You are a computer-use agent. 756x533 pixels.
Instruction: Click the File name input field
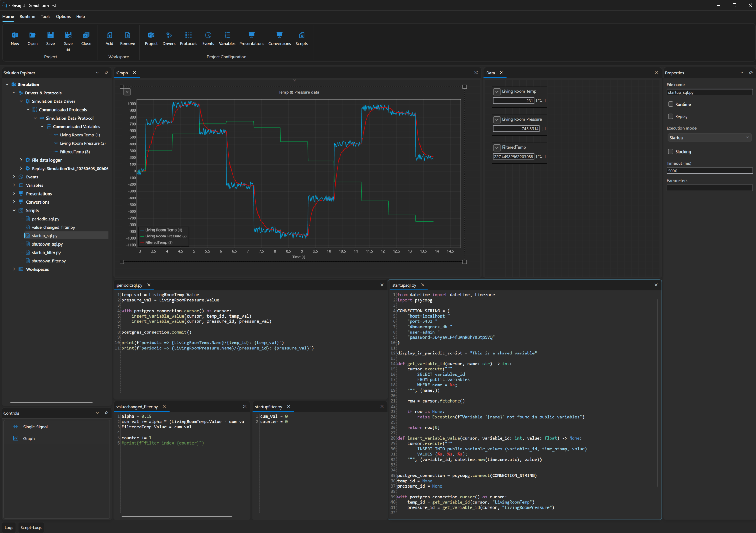(x=709, y=92)
